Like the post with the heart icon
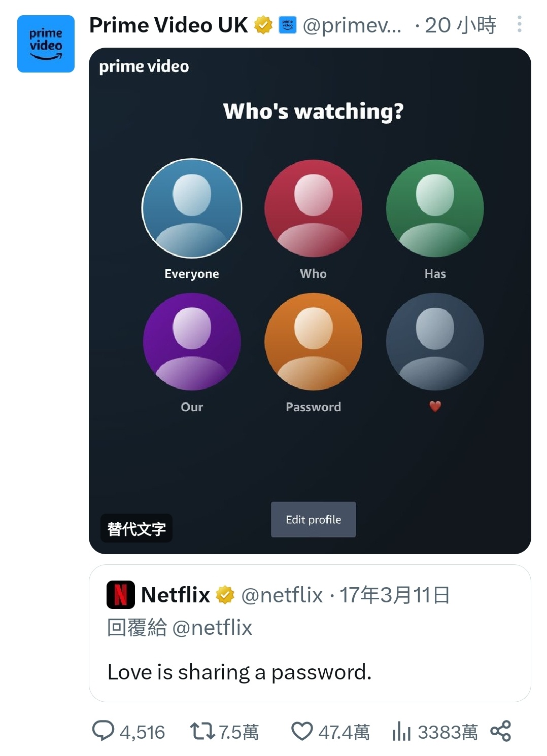Image resolution: width=547 pixels, height=756 pixels. click(x=302, y=731)
